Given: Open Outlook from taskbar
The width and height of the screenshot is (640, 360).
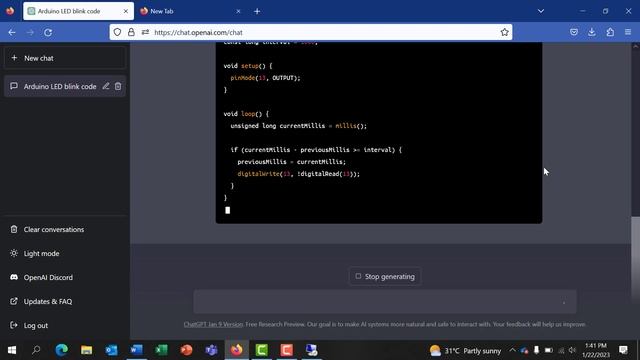Looking at the screenshot, I should [x=111, y=350].
